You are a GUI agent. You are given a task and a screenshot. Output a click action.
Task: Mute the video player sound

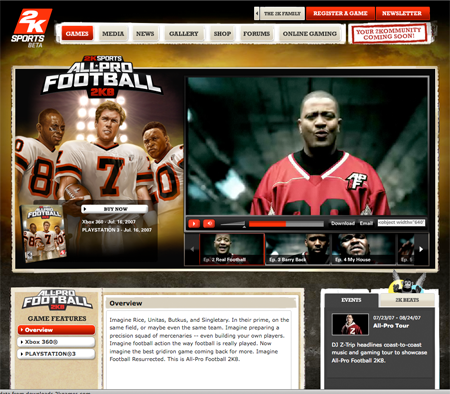click(x=209, y=223)
